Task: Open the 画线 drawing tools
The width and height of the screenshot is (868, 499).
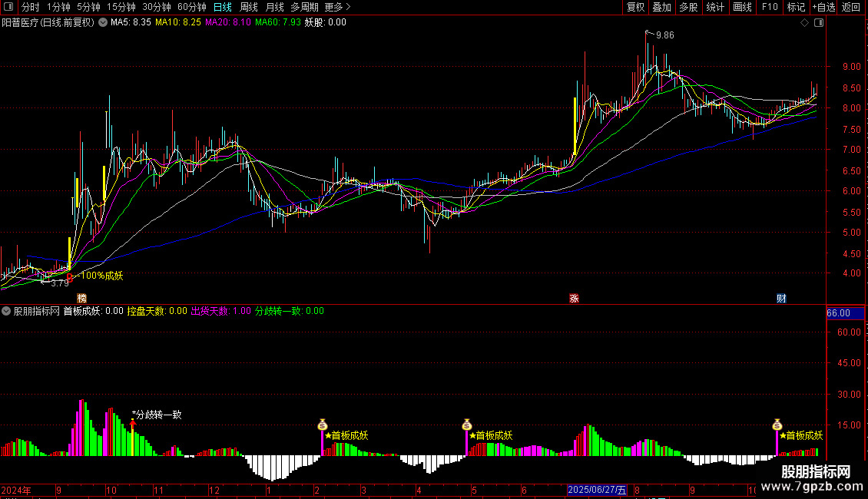Action: [742, 7]
